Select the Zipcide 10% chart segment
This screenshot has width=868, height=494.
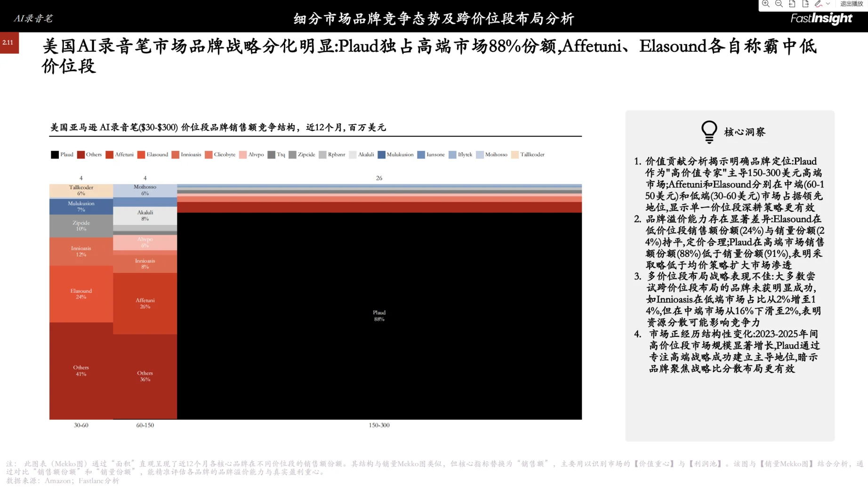[81, 226]
